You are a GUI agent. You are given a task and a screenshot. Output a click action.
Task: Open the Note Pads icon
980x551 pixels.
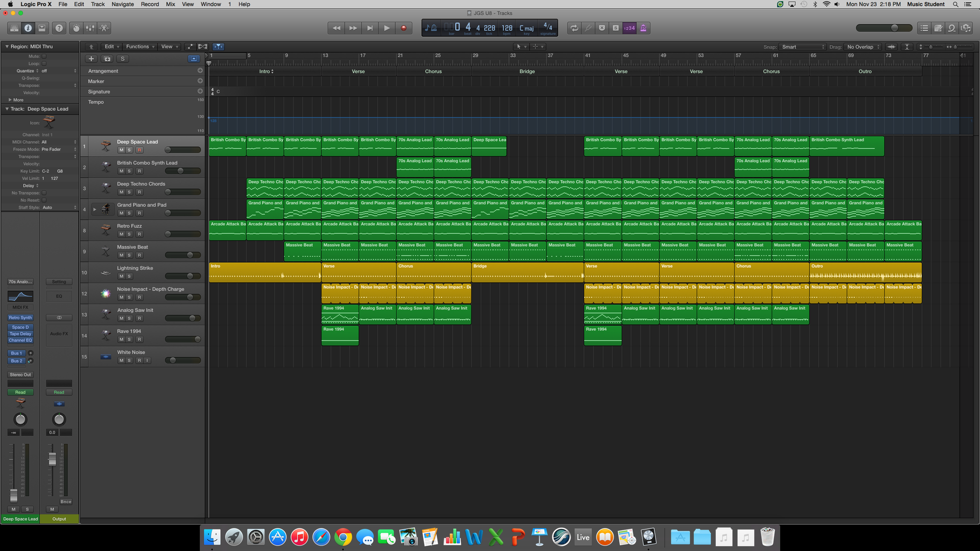coord(938,28)
